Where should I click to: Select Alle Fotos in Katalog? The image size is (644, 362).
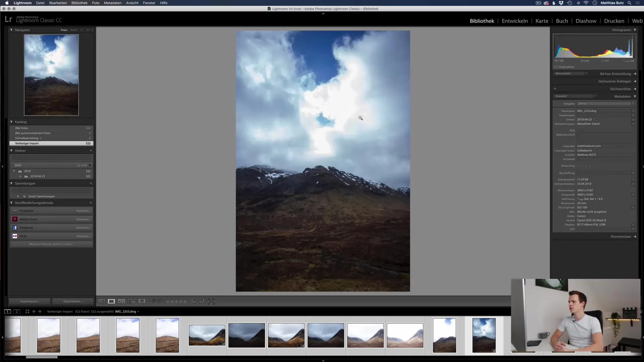(x=51, y=128)
